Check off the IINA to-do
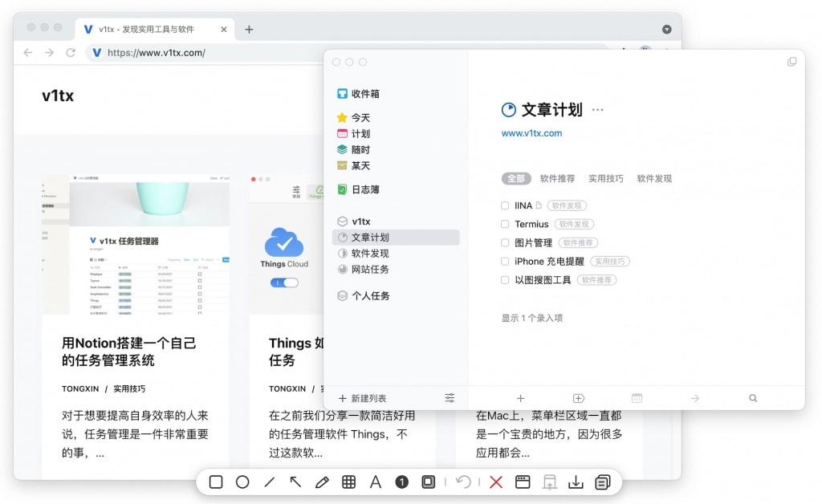The height and width of the screenshot is (504, 822). click(x=505, y=205)
